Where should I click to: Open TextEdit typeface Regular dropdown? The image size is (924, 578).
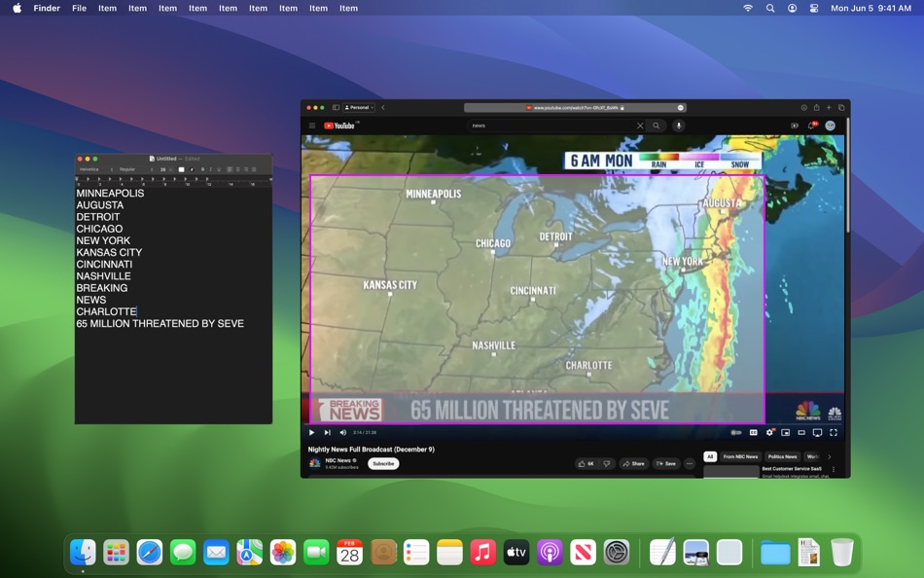tap(135, 169)
